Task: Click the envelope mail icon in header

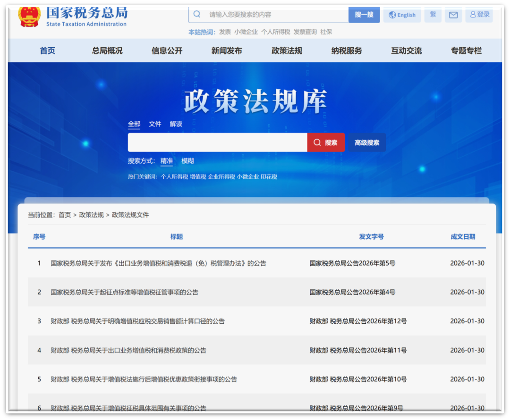Action: (453, 15)
